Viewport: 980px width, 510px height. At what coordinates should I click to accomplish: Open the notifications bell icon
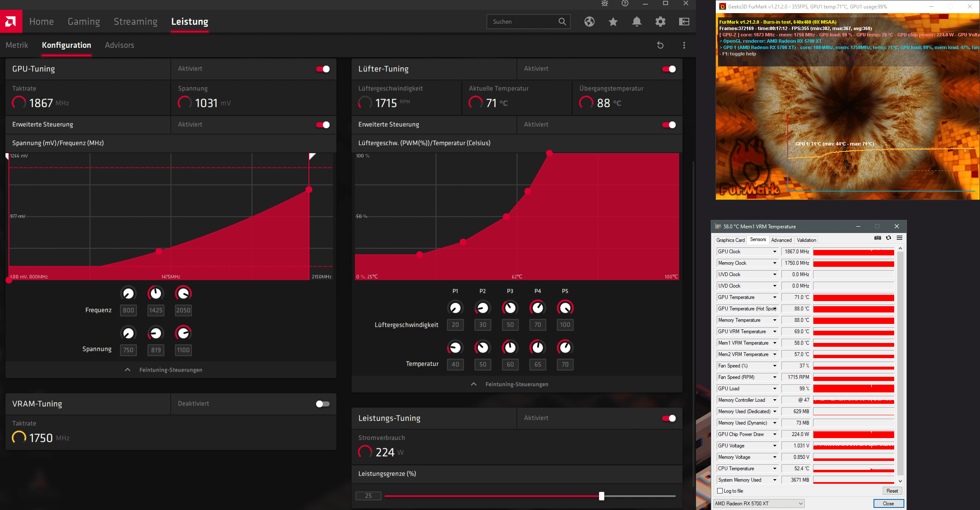pyautogui.click(x=637, y=22)
